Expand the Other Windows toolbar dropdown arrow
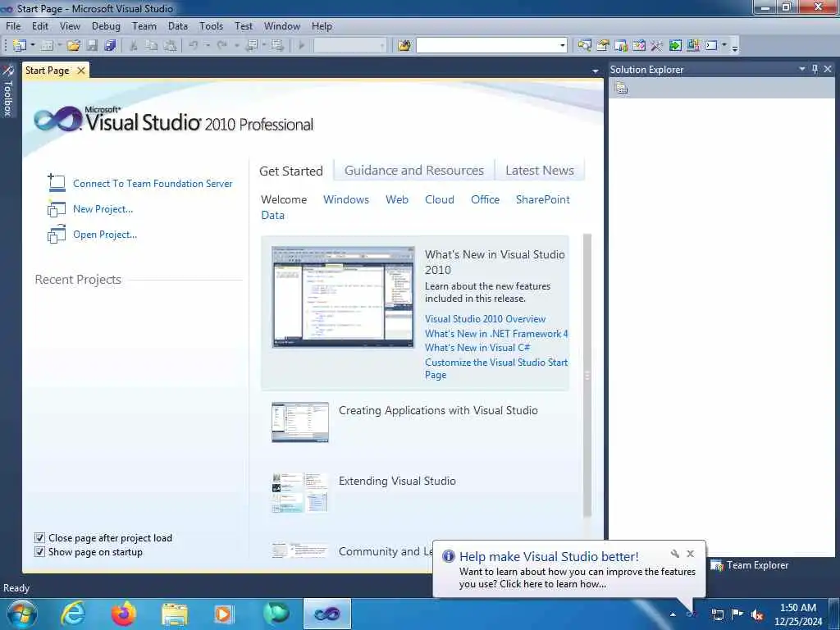840x630 pixels. [x=724, y=46]
